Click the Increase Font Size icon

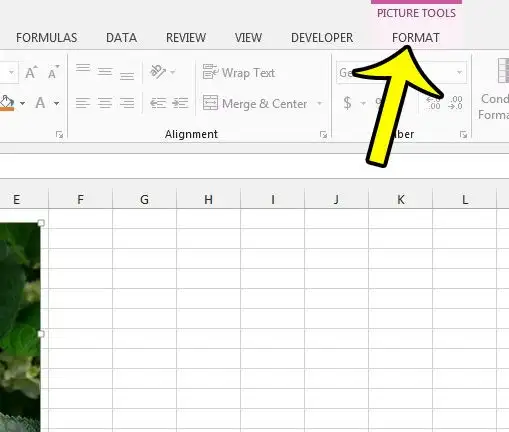31,72
